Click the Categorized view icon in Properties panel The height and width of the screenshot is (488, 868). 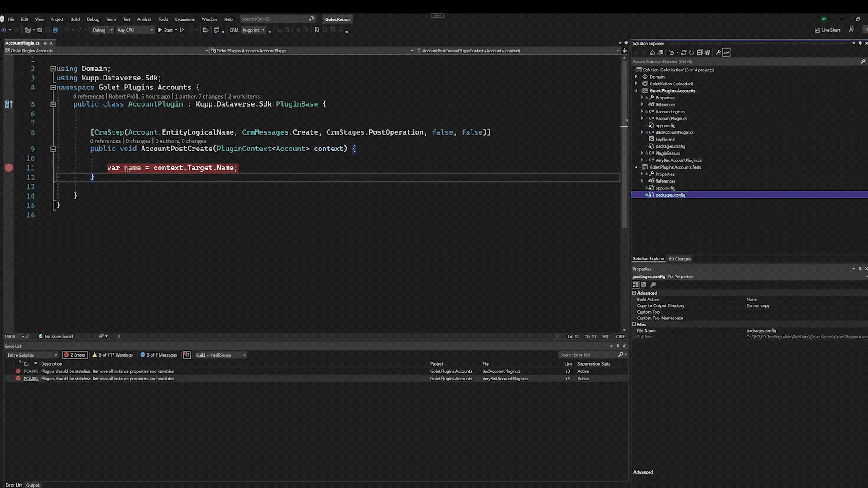click(x=636, y=285)
